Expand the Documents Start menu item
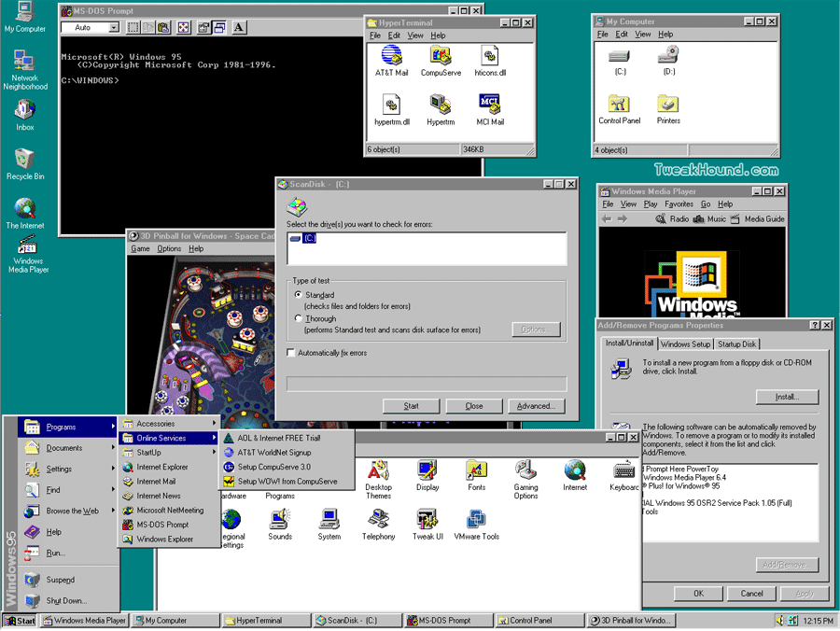The height and width of the screenshot is (631, 840). pyautogui.click(x=63, y=448)
